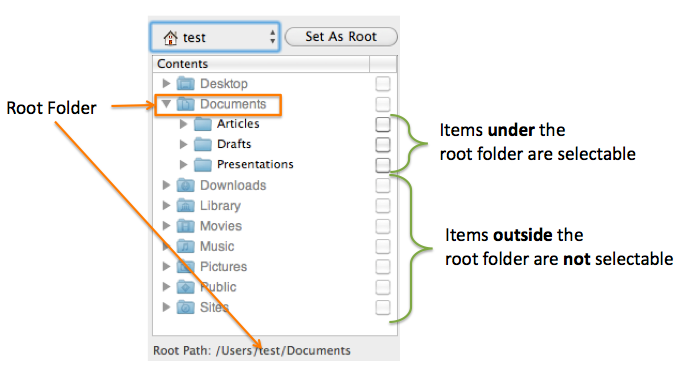Expand the Desktop folder triangle
Viewport: 689px width, 376px height.
point(166,83)
